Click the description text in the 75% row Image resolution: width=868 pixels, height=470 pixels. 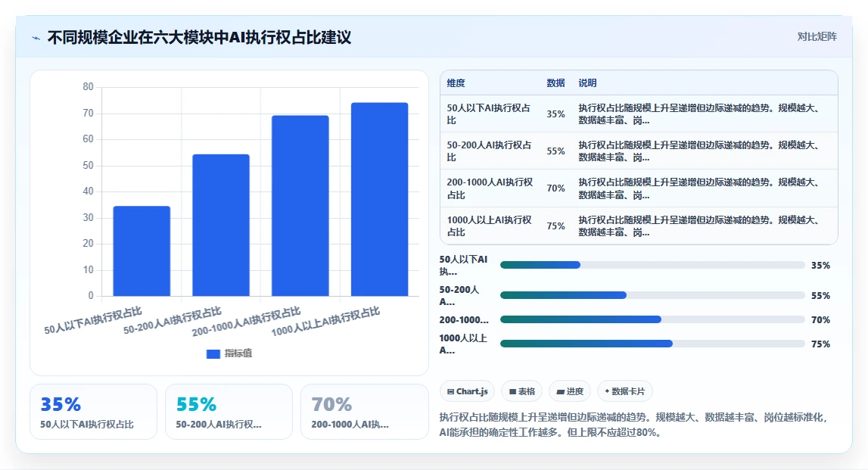coord(700,226)
